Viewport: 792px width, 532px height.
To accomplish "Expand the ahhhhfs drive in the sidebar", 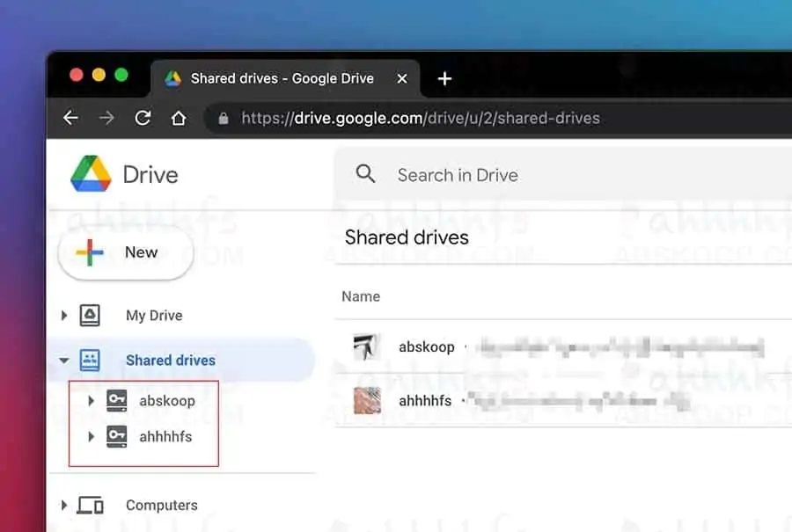I will point(91,436).
